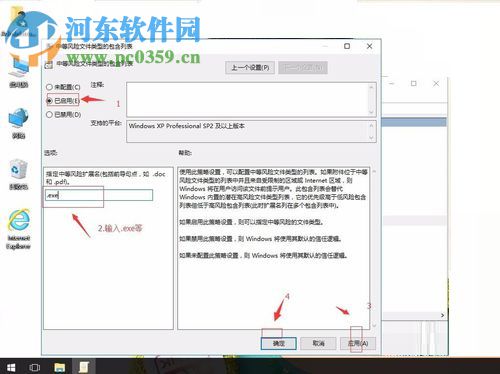
Task: Click the greyed 下一个设置(N) button
Action: pos(303,68)
